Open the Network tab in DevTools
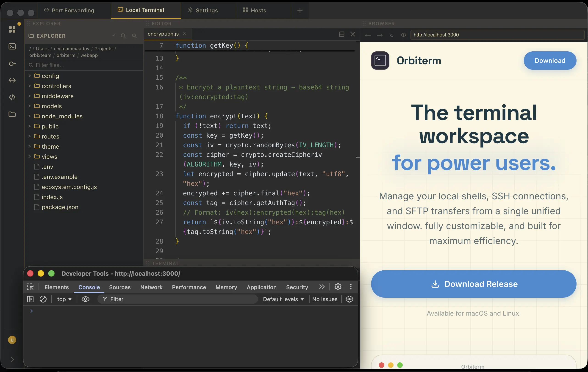588x372 pixels. [151, 287]
